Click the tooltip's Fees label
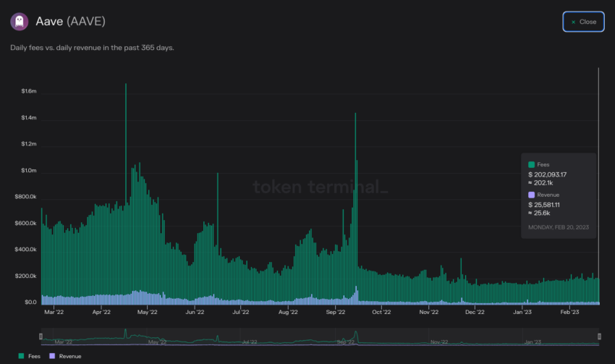Image resolution: width=615 pixels, height=364 pixels. tap(543, 164)
